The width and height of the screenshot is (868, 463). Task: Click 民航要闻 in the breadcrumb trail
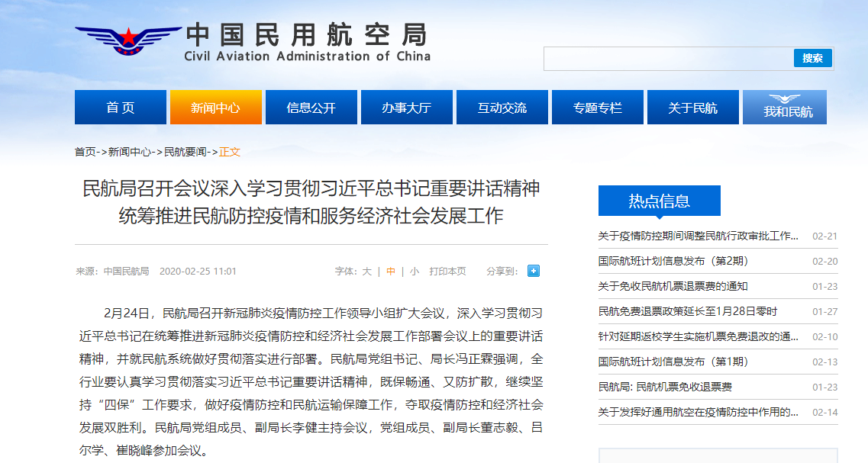pos(186,152)
